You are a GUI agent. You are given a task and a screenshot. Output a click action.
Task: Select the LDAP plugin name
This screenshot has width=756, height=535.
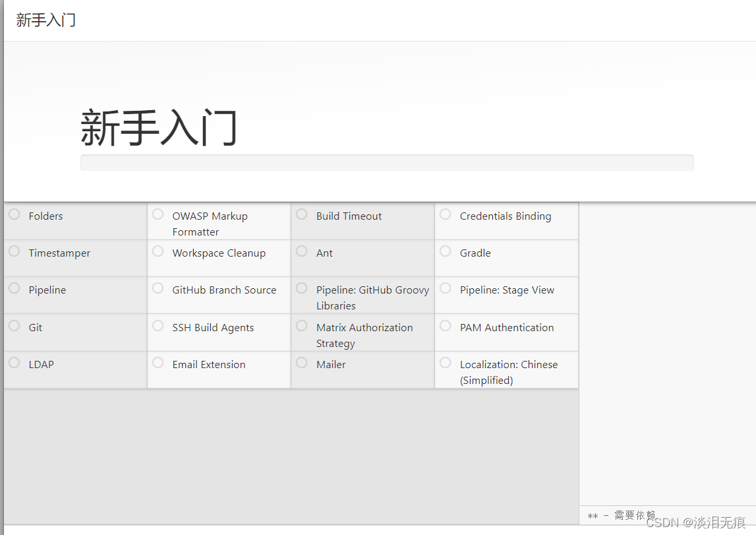(41, 364)
